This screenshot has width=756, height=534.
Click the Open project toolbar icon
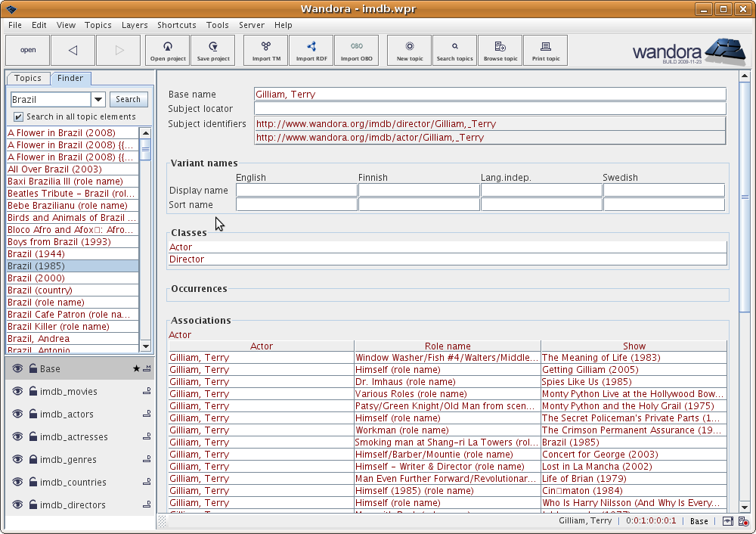167,50
